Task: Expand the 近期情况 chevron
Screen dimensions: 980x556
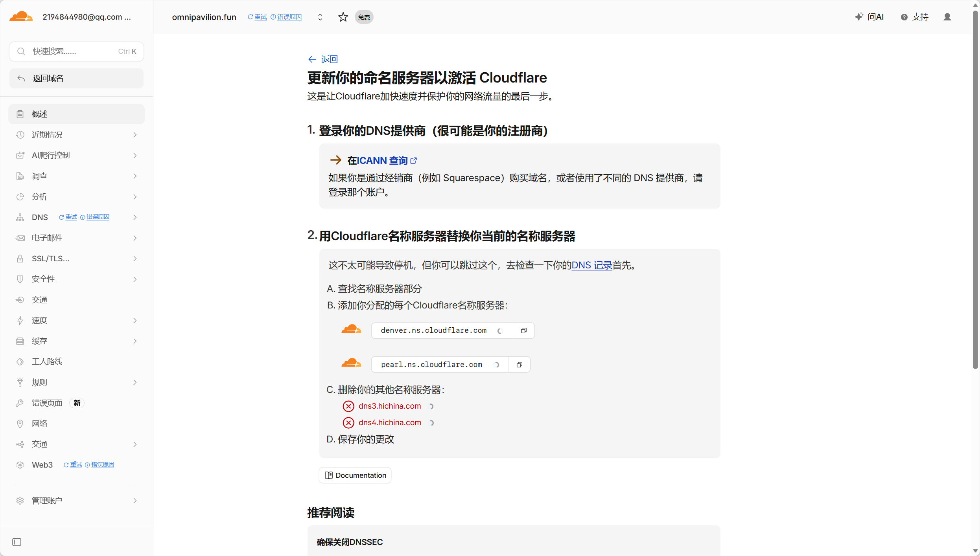Action: 135,135
